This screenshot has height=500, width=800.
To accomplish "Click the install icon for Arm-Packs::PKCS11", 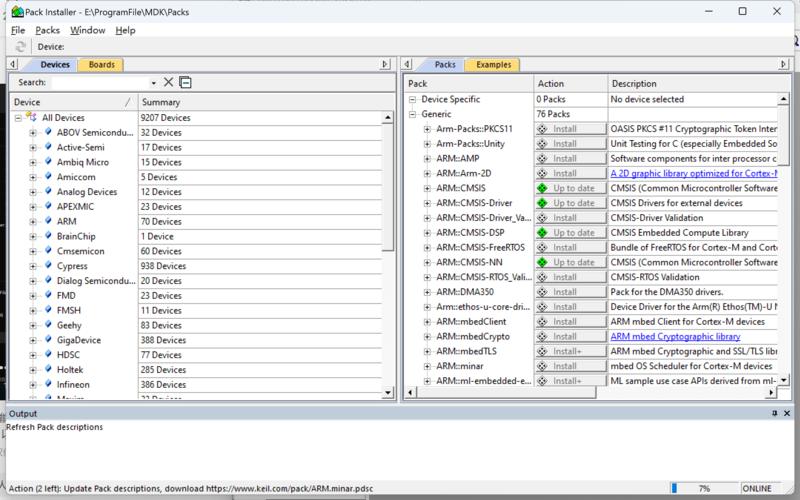I will click(542, 129).
